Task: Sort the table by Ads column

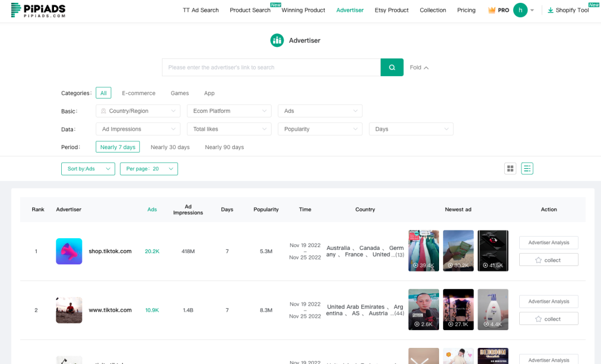Action: 152,209
